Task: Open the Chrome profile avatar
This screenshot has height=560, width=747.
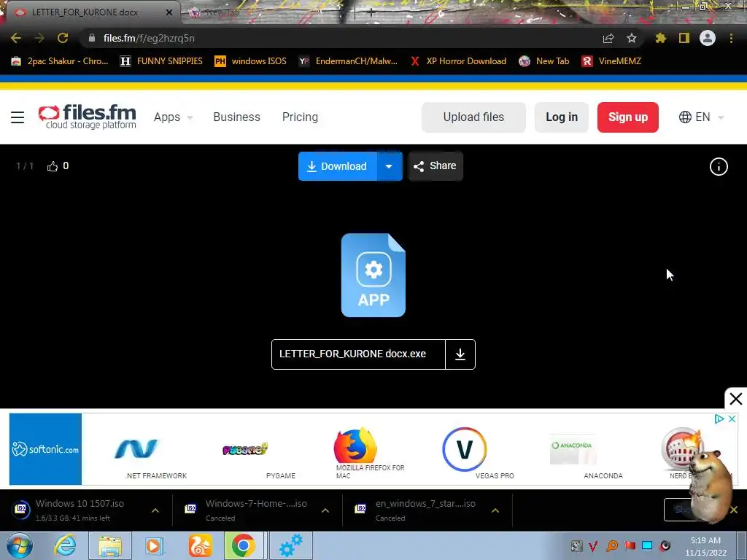Action: [708, 38]
